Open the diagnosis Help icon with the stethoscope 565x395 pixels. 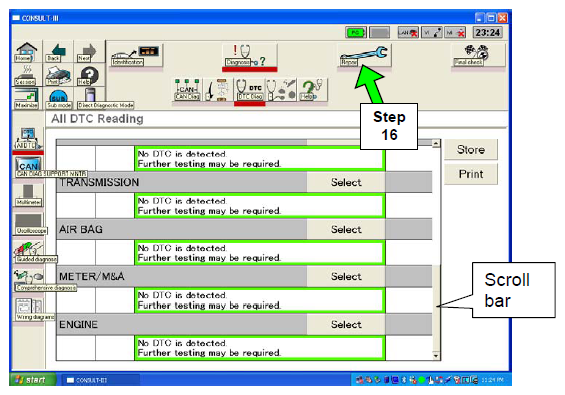[312, 90]
